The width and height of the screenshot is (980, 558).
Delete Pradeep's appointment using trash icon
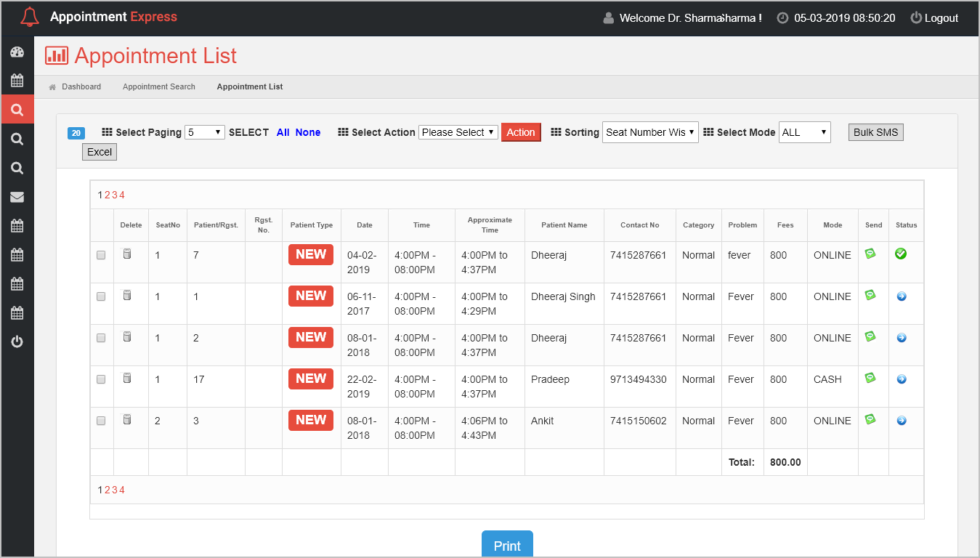127,378
